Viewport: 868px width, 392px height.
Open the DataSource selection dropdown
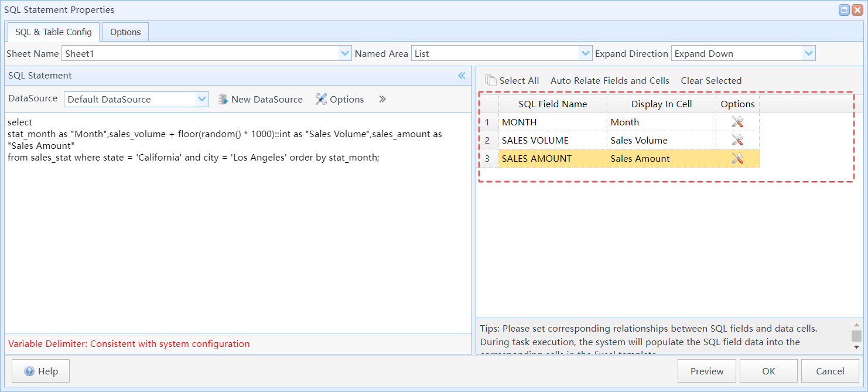pyautogui.click(x=203, y=99)
